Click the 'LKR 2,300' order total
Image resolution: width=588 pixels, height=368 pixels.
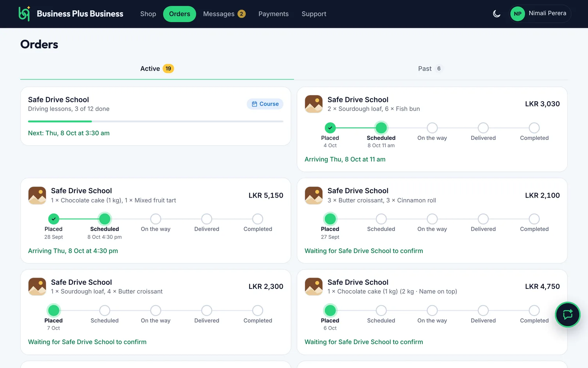coord(266,287)
